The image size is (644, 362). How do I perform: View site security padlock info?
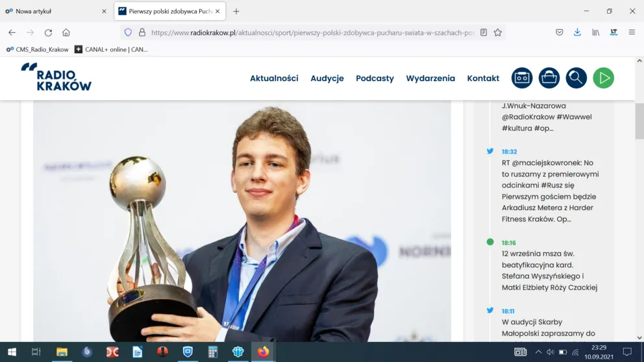click(142, 32)
